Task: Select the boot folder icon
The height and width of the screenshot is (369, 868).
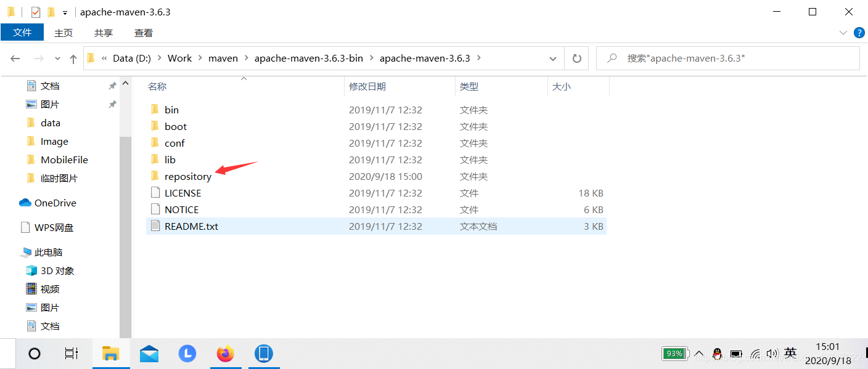Action: 155,126
